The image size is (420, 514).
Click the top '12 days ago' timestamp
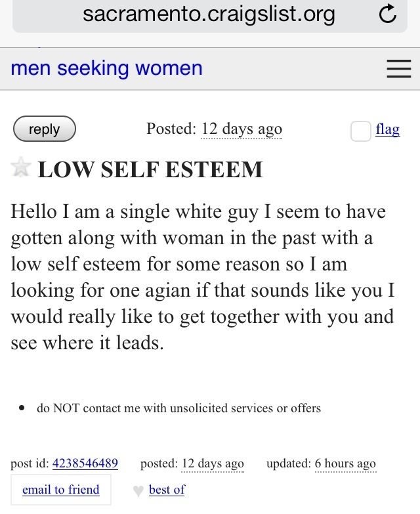[241, 129]
